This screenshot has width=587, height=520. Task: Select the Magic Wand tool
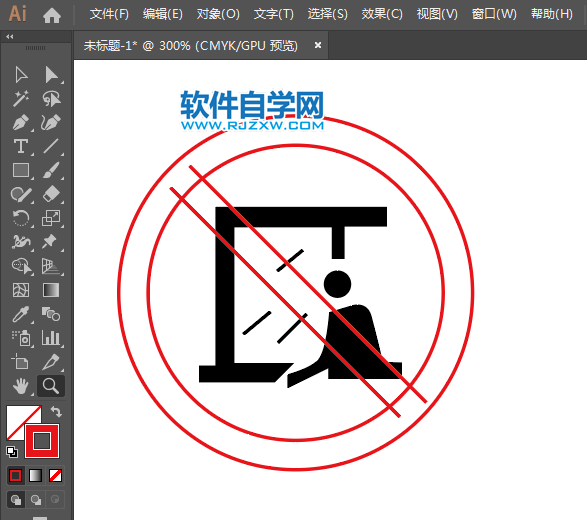pos(21,98)
